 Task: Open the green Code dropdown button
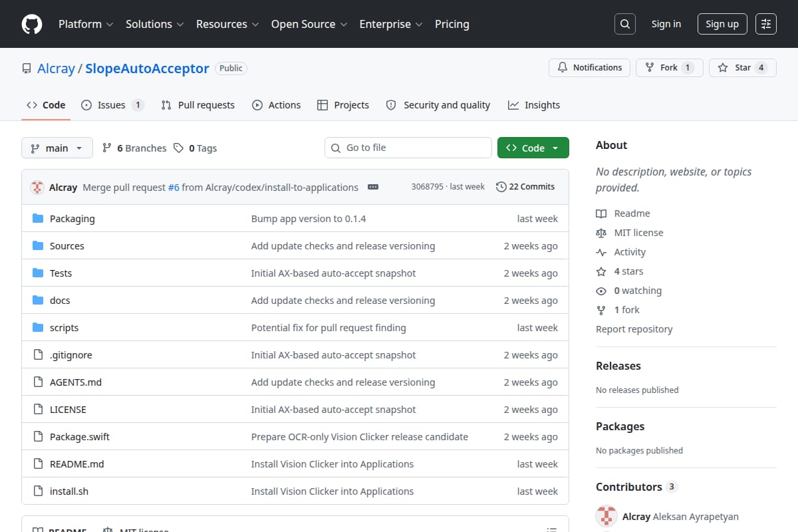pos(533,148)
